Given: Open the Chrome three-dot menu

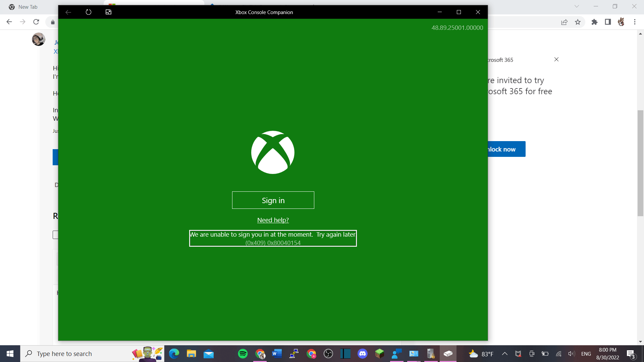Looking at the screenshot, I should tap(635, 22).
